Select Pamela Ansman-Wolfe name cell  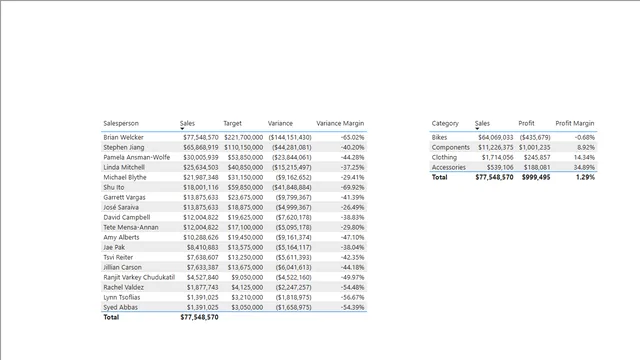[136, 157]
